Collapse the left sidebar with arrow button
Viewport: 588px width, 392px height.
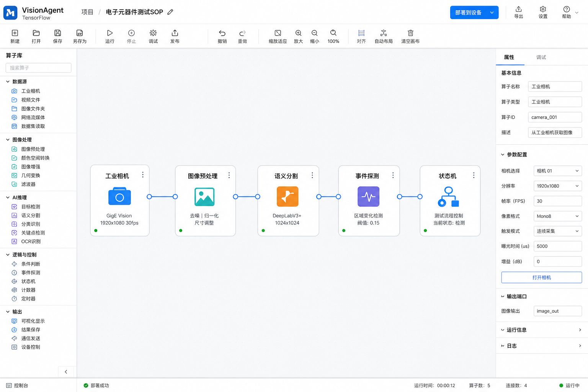(66, 372)
